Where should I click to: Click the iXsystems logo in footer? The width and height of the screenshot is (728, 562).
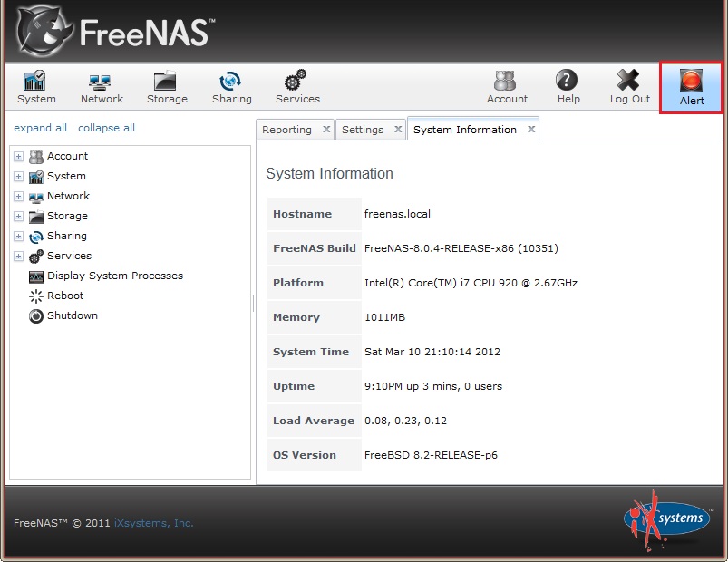pos(666,520)
